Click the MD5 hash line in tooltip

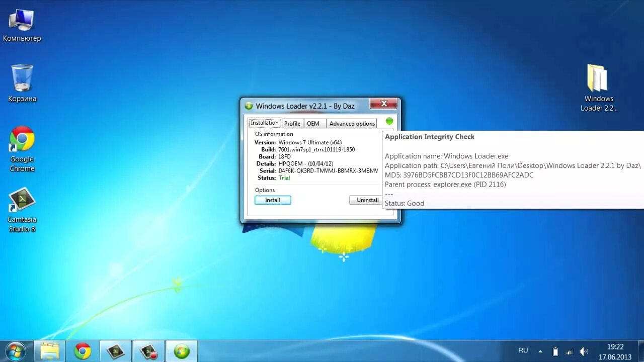coord(459,175)
